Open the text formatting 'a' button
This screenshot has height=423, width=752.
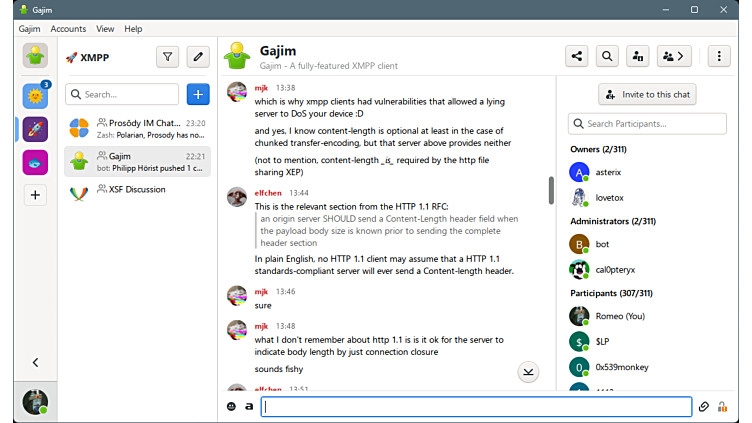[x=249, y=407]
